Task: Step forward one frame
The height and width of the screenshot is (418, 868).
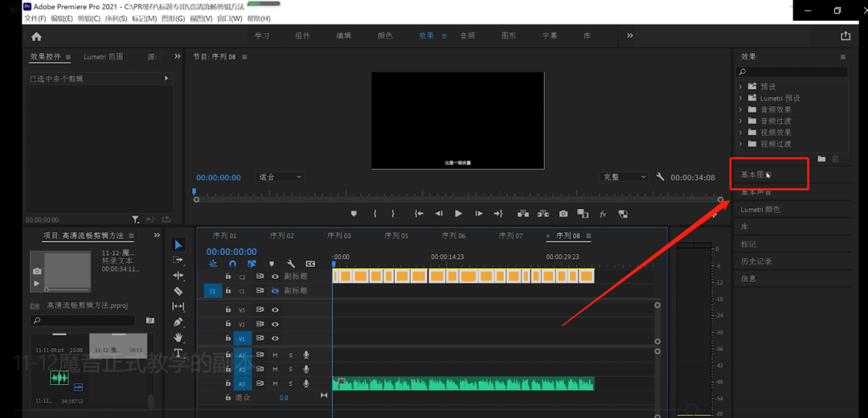Action: pyautogui.click(x=479, y=214)
